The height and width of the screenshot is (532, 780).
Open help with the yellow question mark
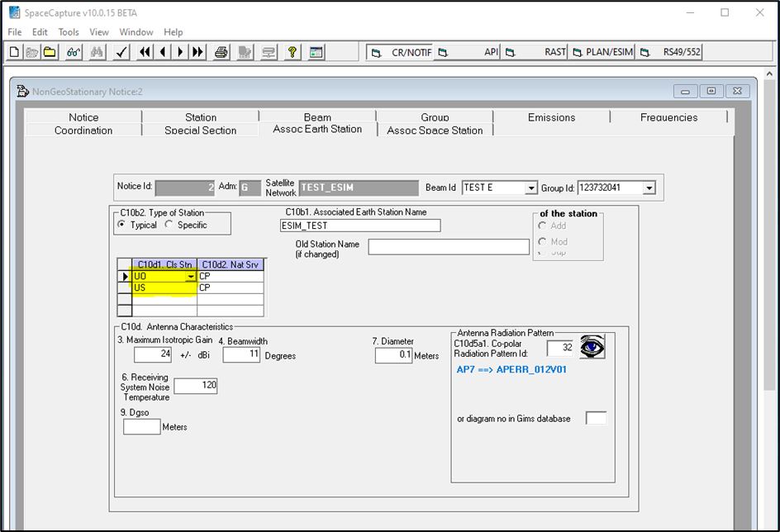click(x=292, y=52)
